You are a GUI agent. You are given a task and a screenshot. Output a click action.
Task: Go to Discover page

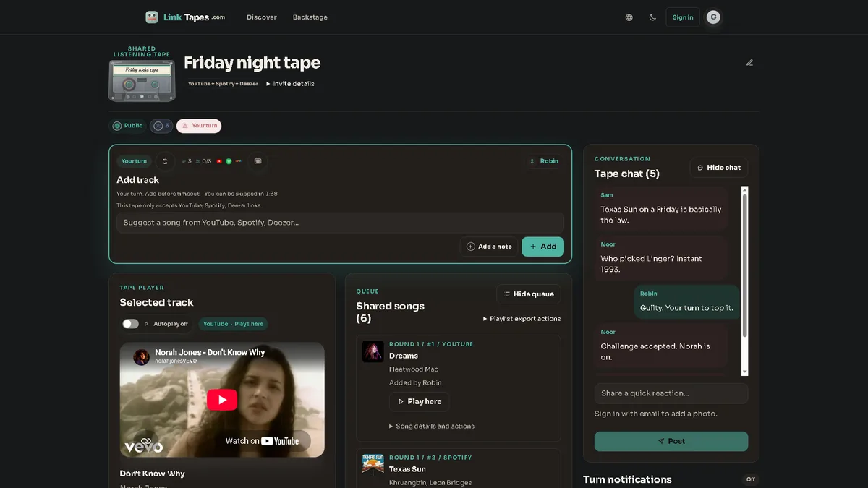262,17
